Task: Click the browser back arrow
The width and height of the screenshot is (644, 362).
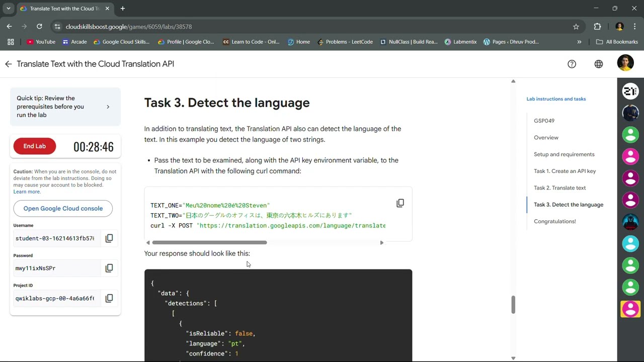Action: [9, 27]
